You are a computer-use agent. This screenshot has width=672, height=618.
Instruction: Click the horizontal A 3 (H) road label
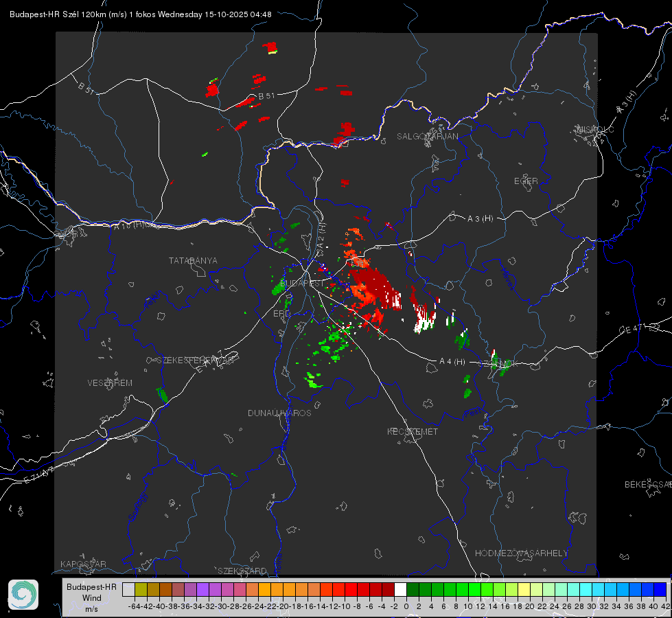(x=480, y=219)
